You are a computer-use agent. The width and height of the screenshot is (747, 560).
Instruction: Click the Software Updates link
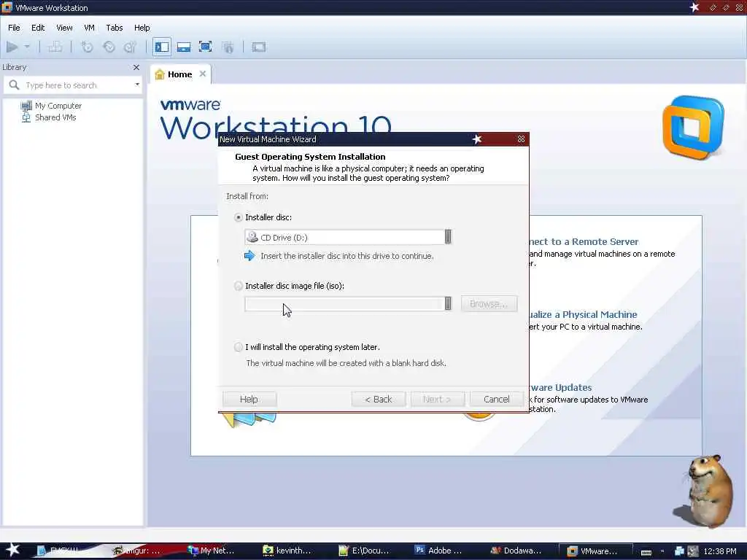point(561,388)
